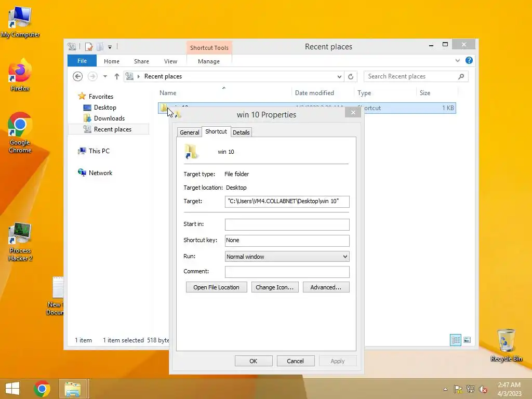Open Explorer Help question mark icon
532x399 pixels.
pyautogui.click(x=469, y=60)
